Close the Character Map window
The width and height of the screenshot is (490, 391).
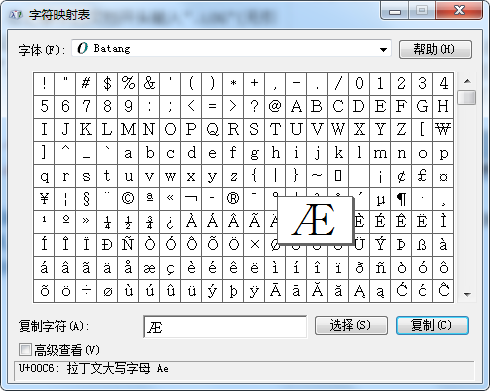tap(459, 11)
